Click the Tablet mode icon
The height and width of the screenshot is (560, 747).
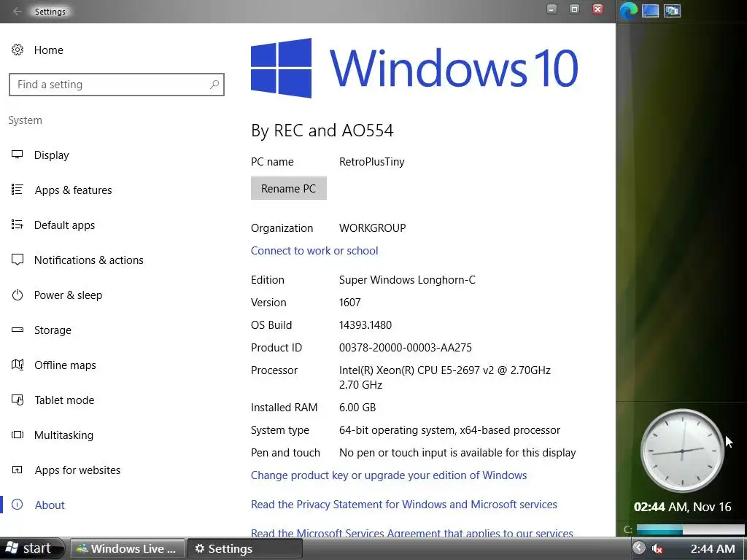[x=18, y=400]
